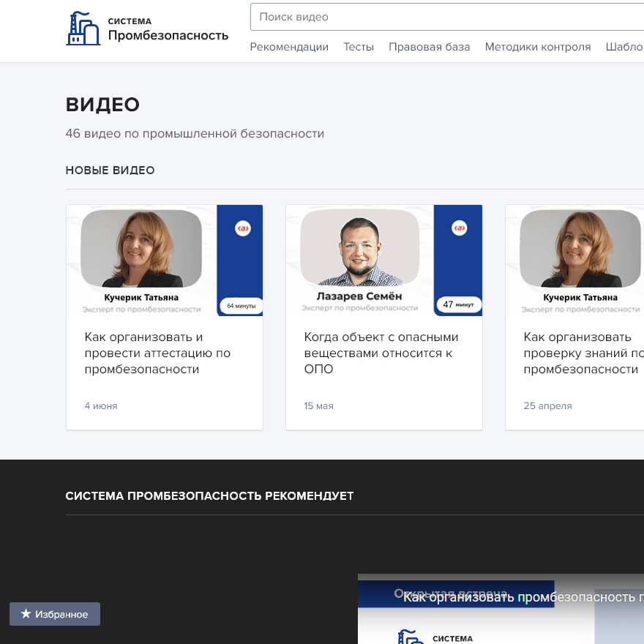Open the Тесты menu item

coord(359,47)
